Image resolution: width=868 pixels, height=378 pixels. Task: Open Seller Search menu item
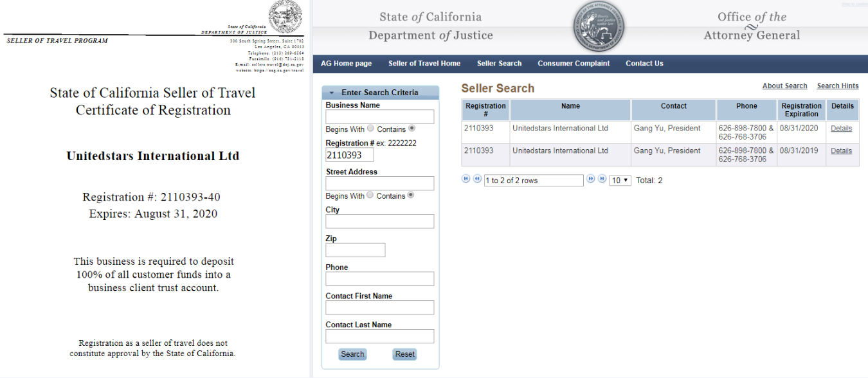500,64
